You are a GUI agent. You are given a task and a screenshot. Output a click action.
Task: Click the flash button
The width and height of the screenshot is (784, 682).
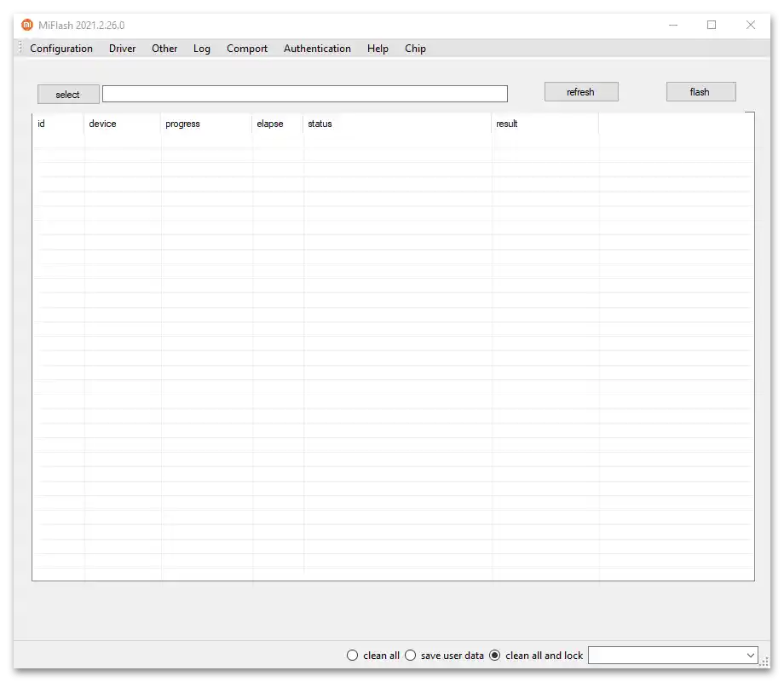pyautogui.click(x=700, y=92)
